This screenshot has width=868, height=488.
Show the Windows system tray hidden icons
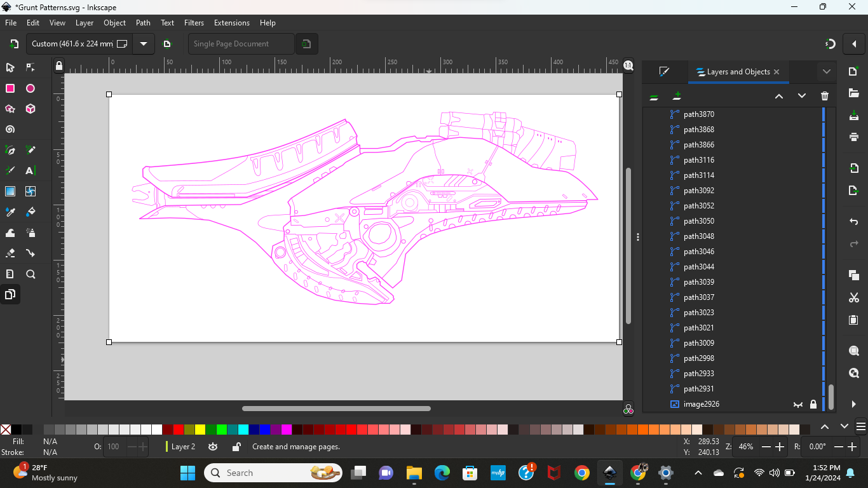click(698, 473)
